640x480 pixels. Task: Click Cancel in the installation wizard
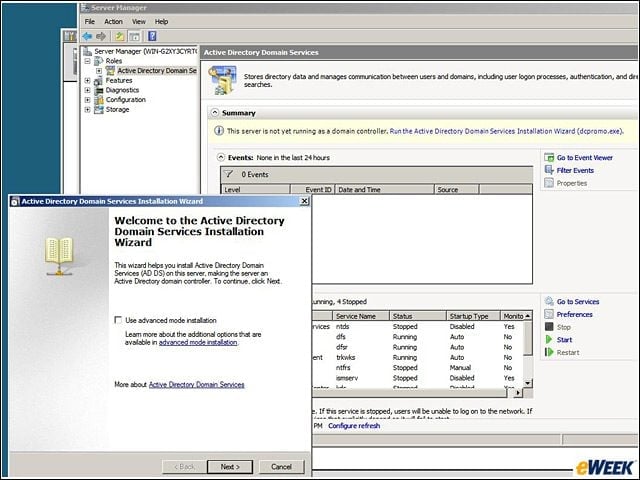(282, 467)
